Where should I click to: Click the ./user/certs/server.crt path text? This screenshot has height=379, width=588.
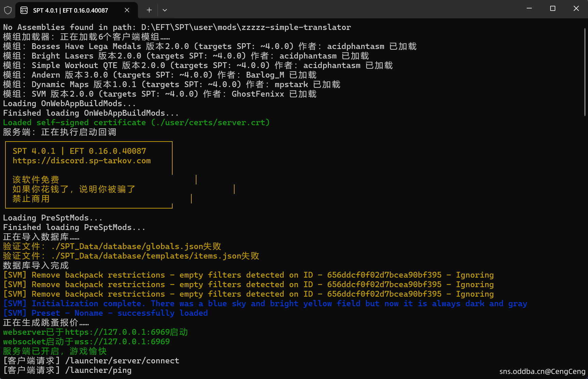(x=210, y=122)
